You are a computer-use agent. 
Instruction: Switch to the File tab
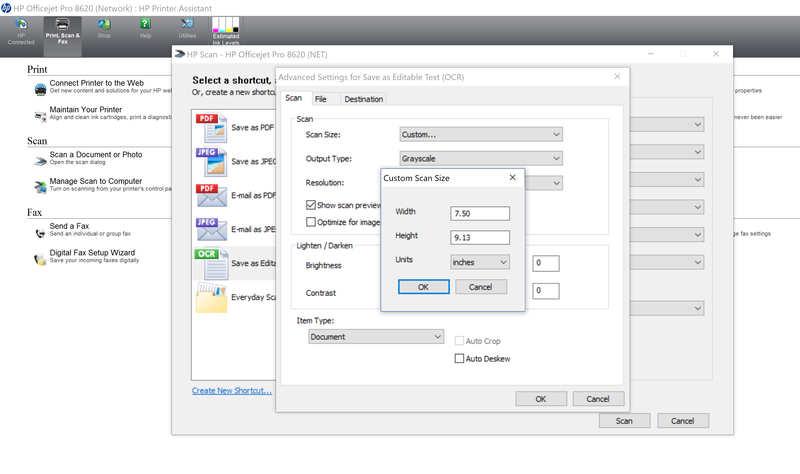click(321, 99)
